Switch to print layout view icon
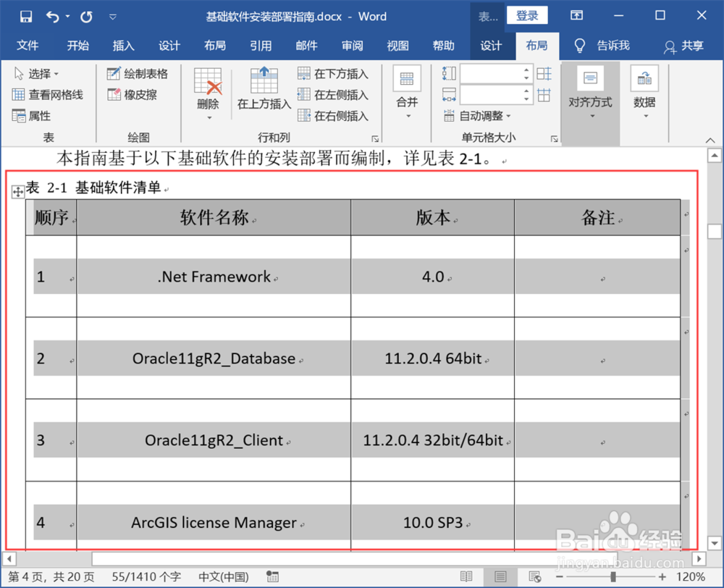Viewport: 724px width, 588px height. (500, 576)
